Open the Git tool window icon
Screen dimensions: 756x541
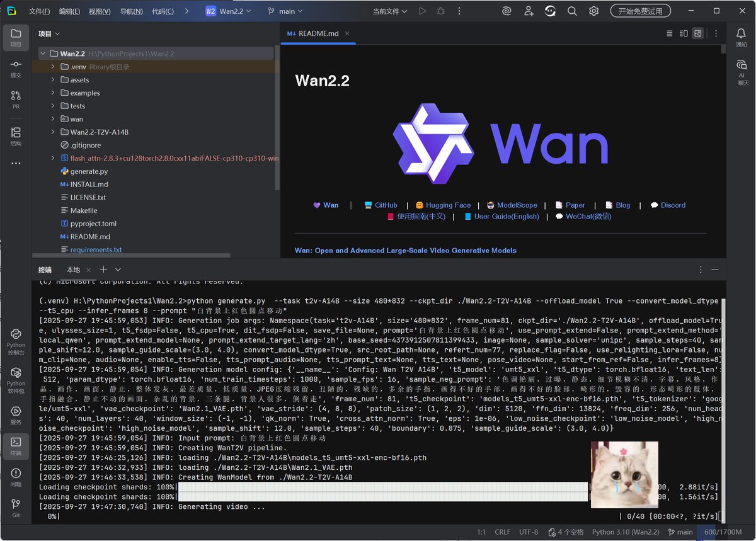point(16,505)
